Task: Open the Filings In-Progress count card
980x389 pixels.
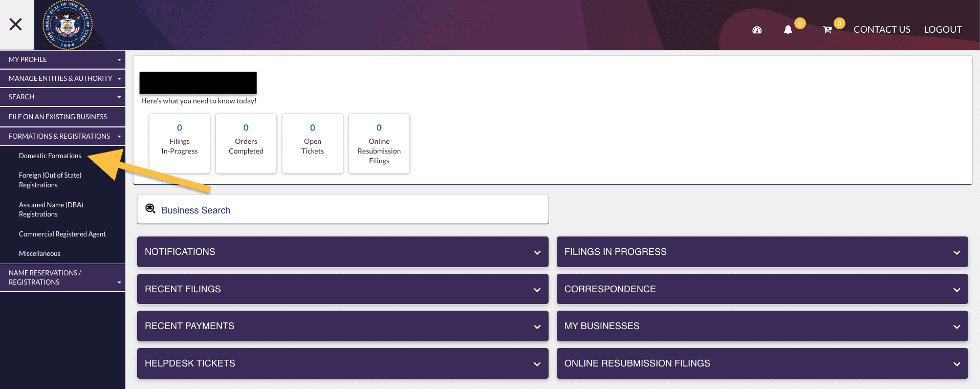Action: 180,143
